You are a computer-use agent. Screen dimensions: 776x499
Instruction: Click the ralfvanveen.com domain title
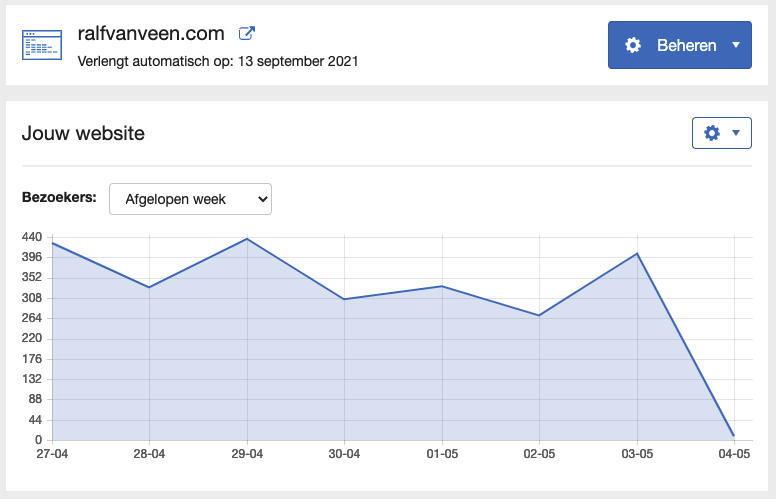pyautogui.click(x=152, y=33)
